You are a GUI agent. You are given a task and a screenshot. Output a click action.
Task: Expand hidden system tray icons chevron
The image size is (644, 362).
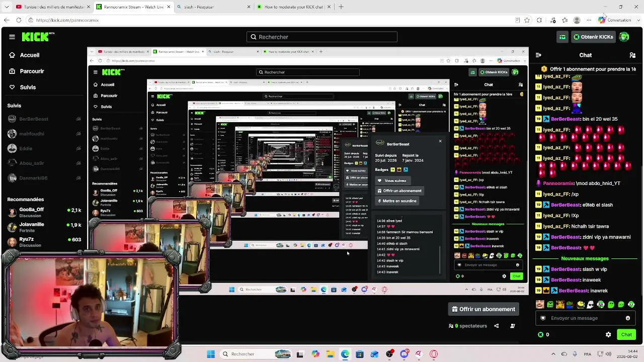[x=553, y=354]
